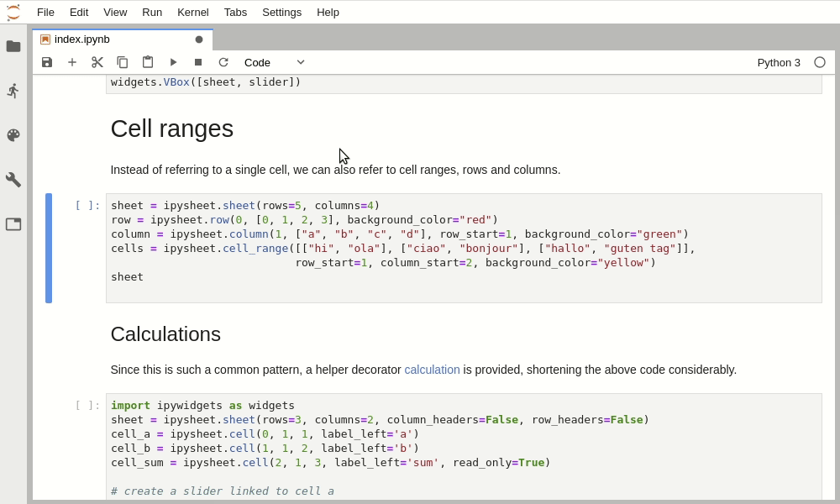This screenshot has height=504, width=840.
Task: Interrupt the kernel using stop icon
Action: pos(198,62)
